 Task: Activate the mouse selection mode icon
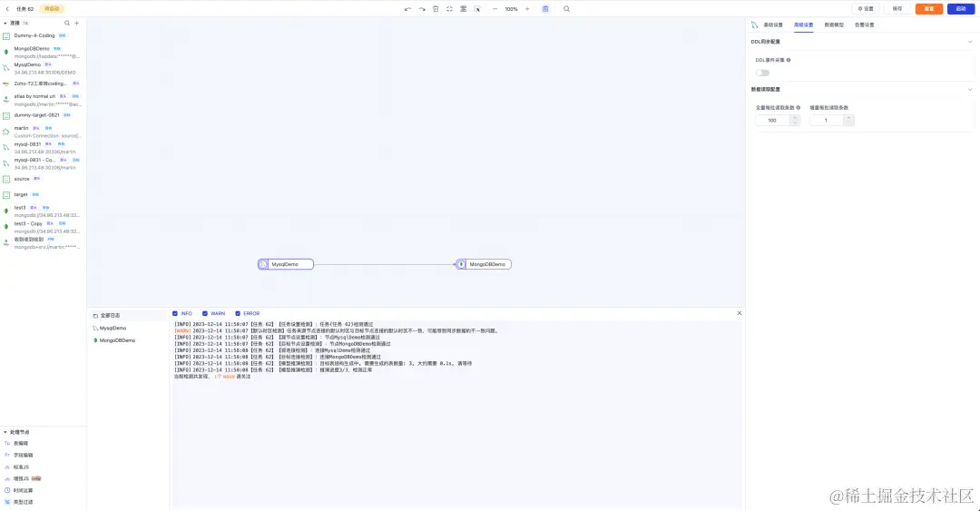click(x=477, y=9)
